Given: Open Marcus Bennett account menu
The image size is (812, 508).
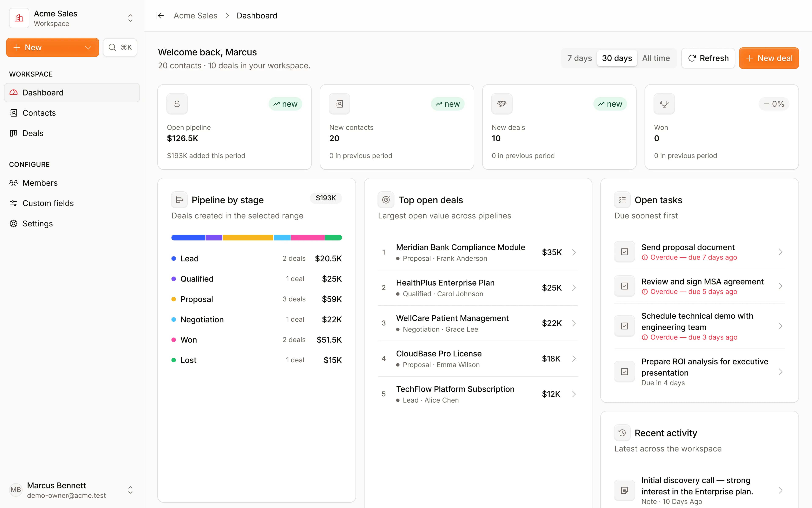Looking at the screenshot, I should tap(130, 490).
